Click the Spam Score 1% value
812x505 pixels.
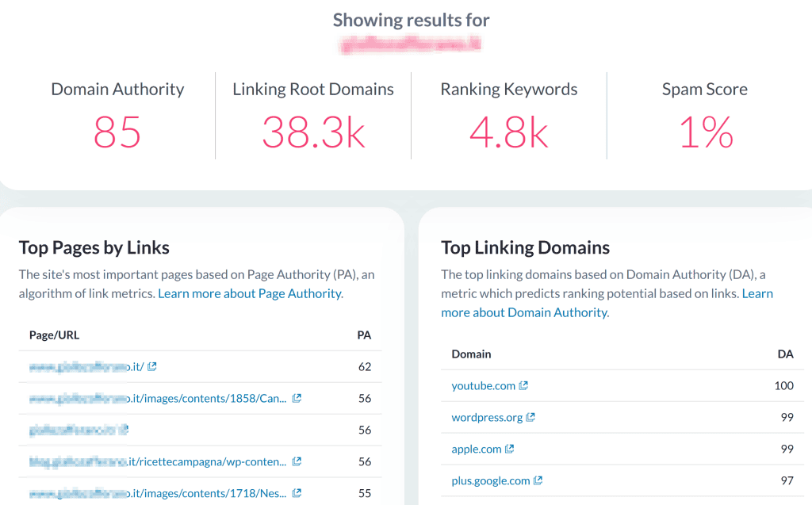705,132
